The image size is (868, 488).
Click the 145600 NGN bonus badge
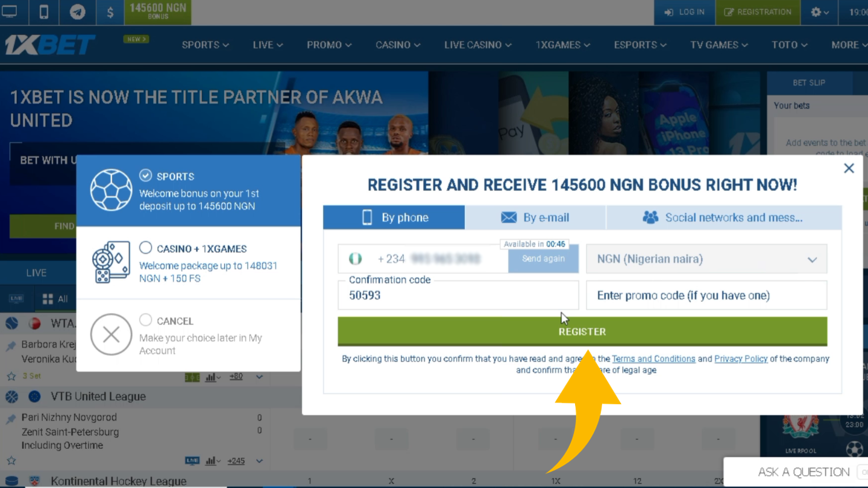point(158,12)
